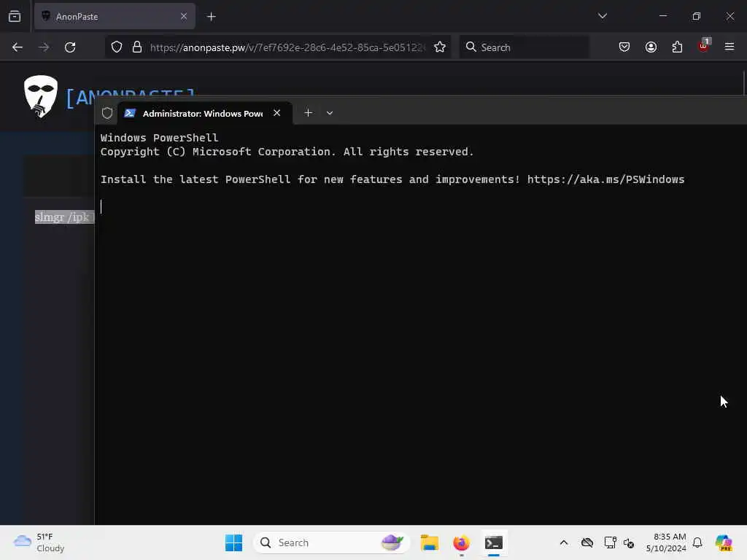Show hidden system tray icons chevron
This screenshot has height=560, width=747.
[x=564, y=542]
